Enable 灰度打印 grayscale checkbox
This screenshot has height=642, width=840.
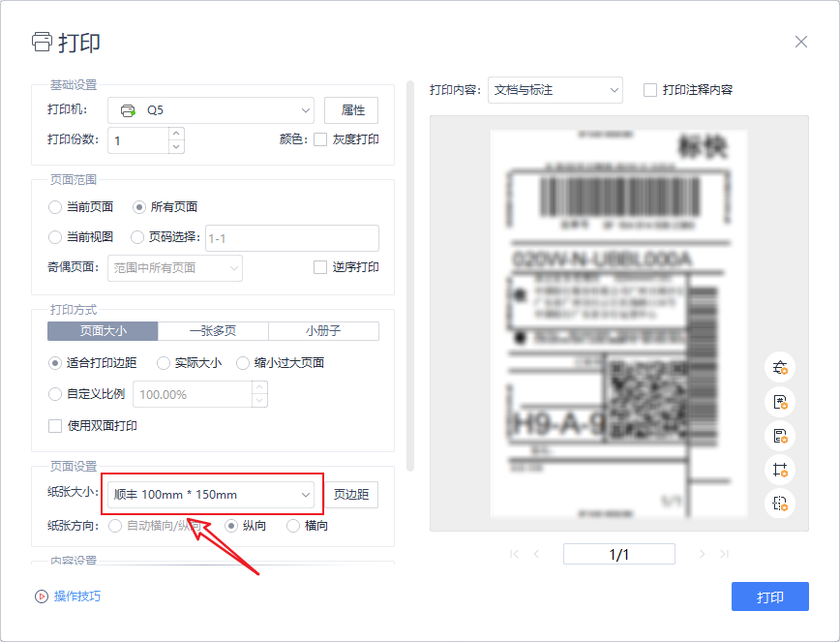tap(320, 139)
